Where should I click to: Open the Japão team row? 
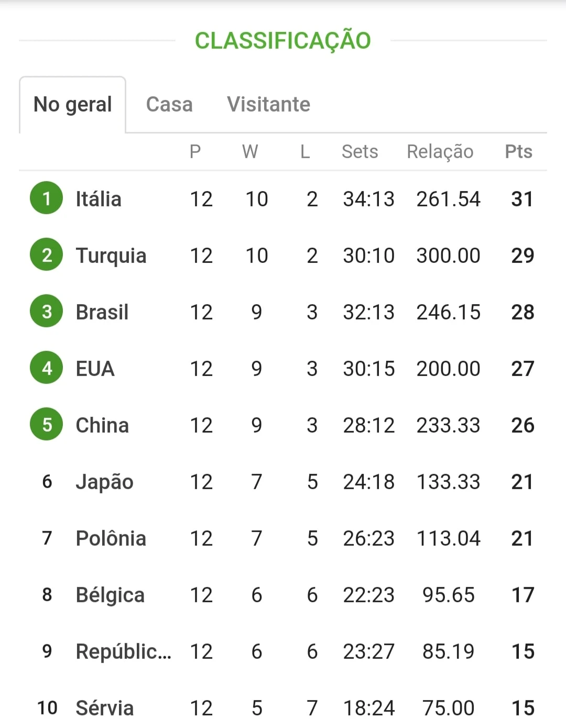pyautogui.click(x=283, y=482)
